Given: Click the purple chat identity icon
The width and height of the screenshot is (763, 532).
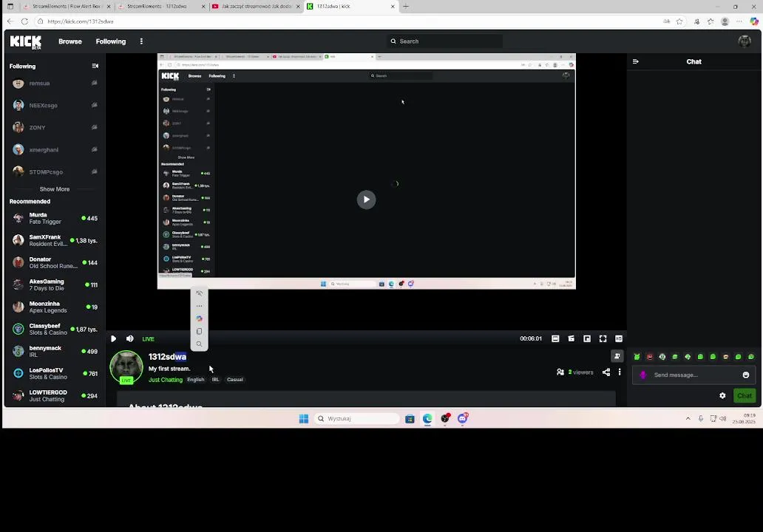Looking at the screenshot, I should click(642, 375).
